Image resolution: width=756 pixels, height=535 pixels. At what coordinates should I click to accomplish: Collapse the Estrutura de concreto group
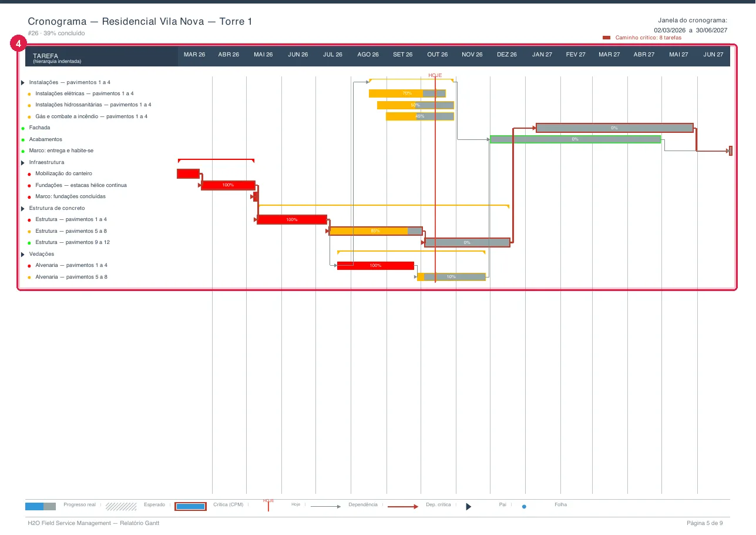[x=23, y=208]
